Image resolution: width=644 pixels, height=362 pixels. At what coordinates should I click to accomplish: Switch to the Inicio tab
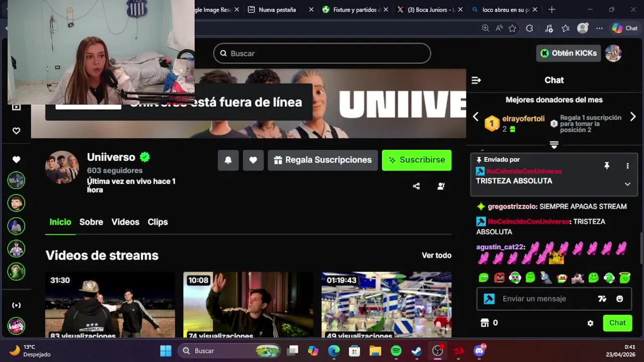pos(60,222)
